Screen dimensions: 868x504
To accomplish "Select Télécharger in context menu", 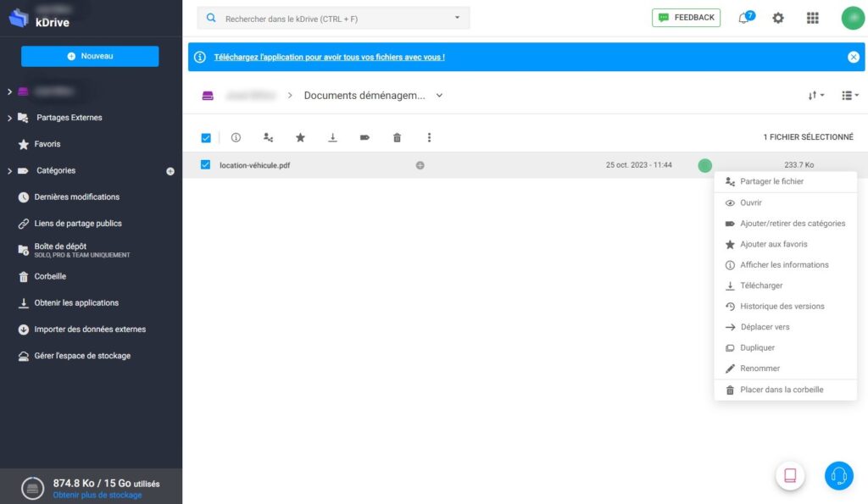I will [x=786, y=285].
